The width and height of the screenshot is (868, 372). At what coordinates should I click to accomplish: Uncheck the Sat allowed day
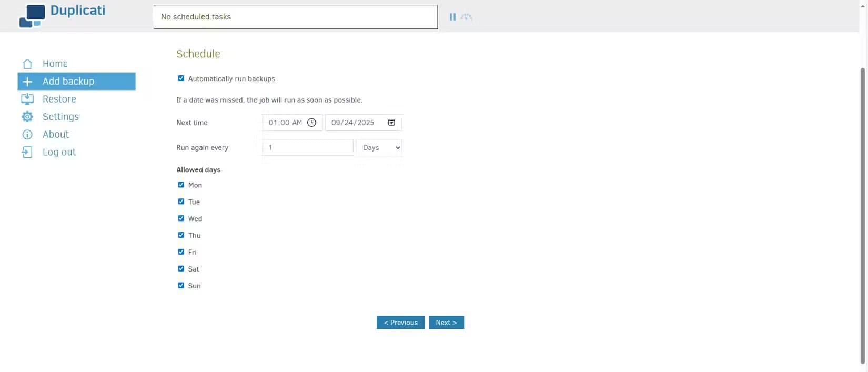[x=181, y=268]
